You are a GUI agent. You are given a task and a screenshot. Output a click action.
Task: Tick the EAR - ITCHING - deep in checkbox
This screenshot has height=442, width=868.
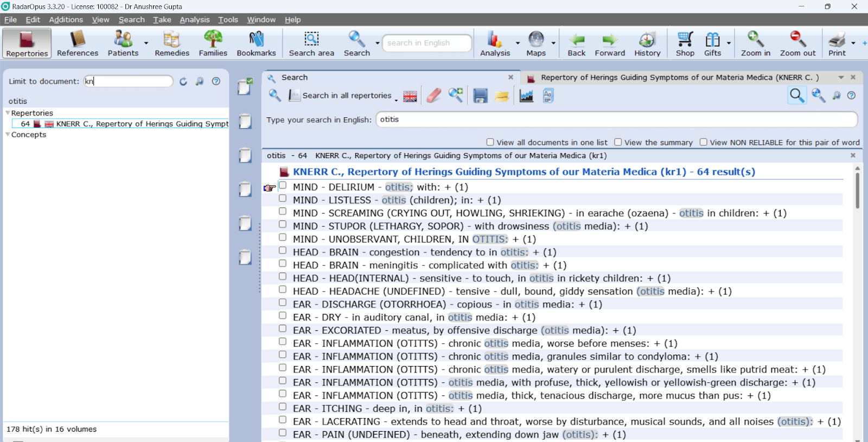(x=283, y=407)
